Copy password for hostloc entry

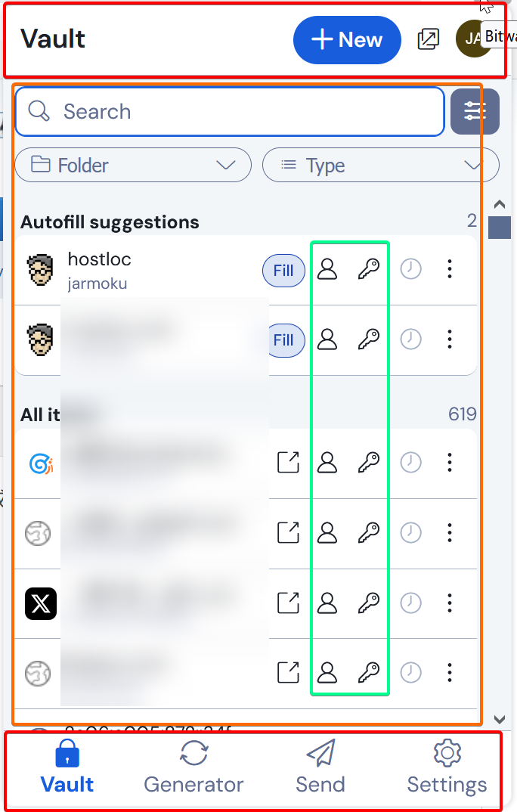(x=368, y=269)
